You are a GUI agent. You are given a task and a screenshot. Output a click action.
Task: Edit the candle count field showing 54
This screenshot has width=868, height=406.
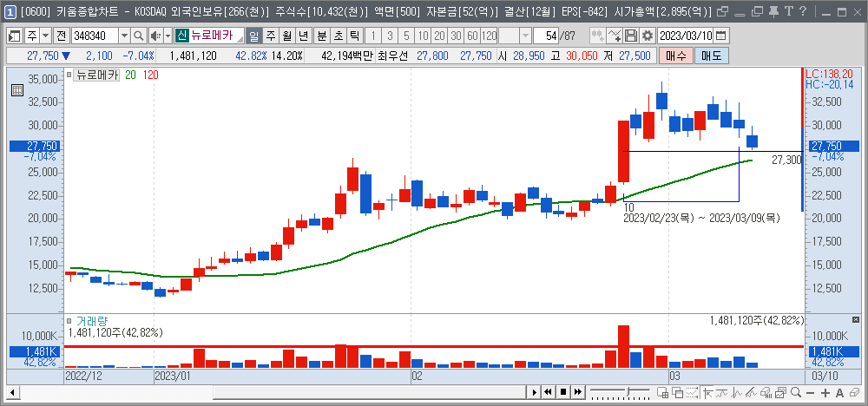tap(546, 36)
